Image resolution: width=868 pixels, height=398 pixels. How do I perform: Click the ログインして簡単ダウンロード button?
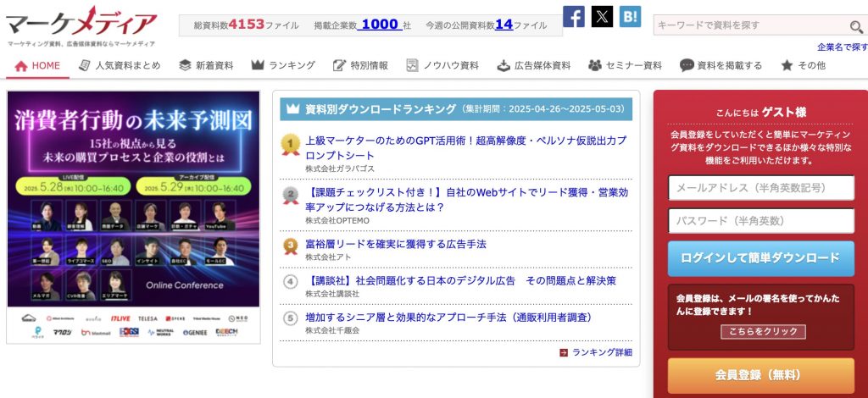[x=760, y=258]
